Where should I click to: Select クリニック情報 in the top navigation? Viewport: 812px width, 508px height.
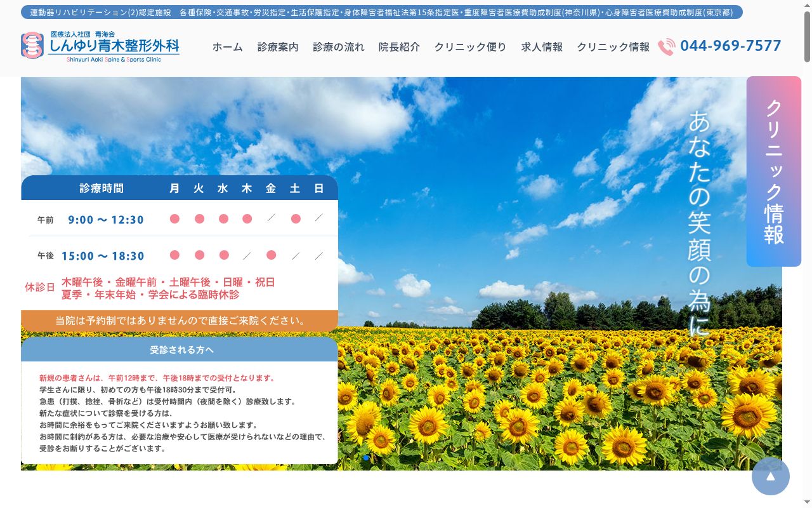[613, 47]
